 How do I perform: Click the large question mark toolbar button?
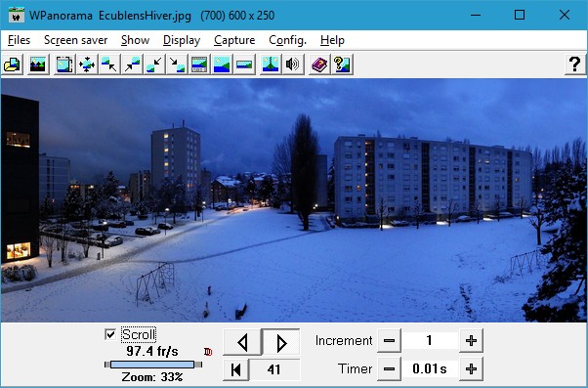575,65
